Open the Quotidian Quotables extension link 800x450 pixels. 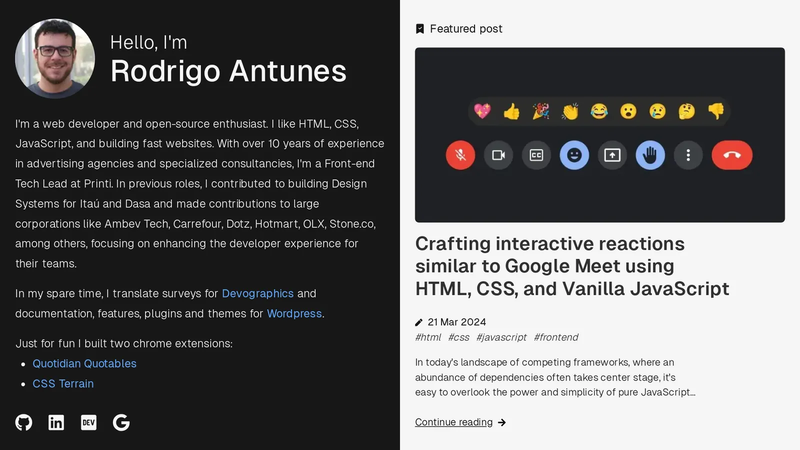coord(85,363)
